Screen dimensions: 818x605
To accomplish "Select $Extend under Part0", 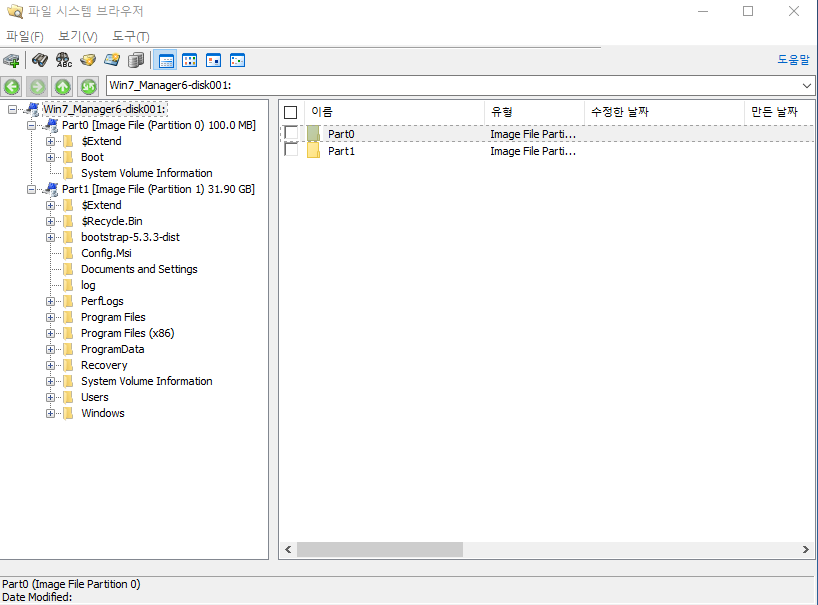I will (101, 141).
